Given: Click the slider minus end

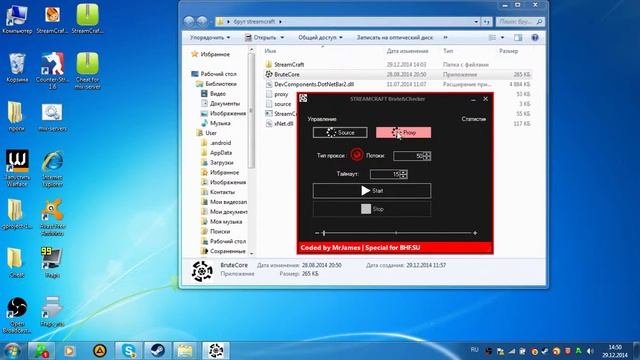Looking at the screenshot, I should (x=317, y=233).
